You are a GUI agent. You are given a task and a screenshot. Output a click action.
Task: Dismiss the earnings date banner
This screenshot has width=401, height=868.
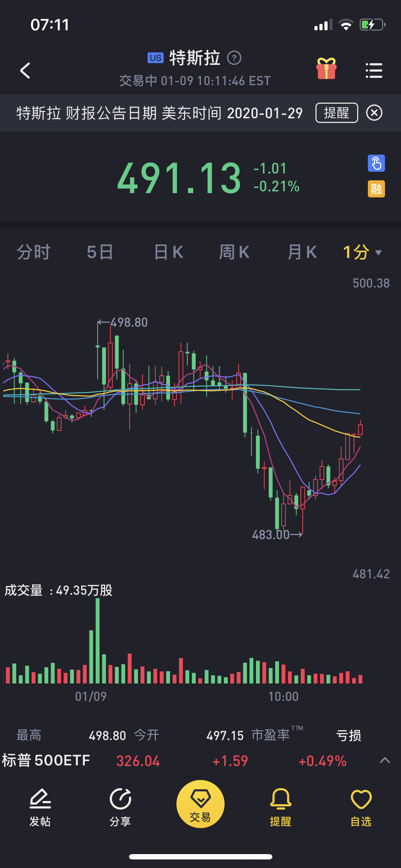pyautogui.click(x=374, y=113)
